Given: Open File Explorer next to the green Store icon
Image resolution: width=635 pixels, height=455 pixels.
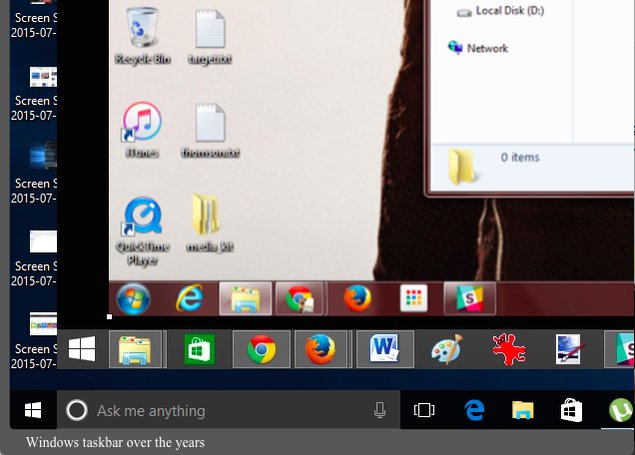Looking at the screenshot, I should pyautogui.click(x=135, y=349).
